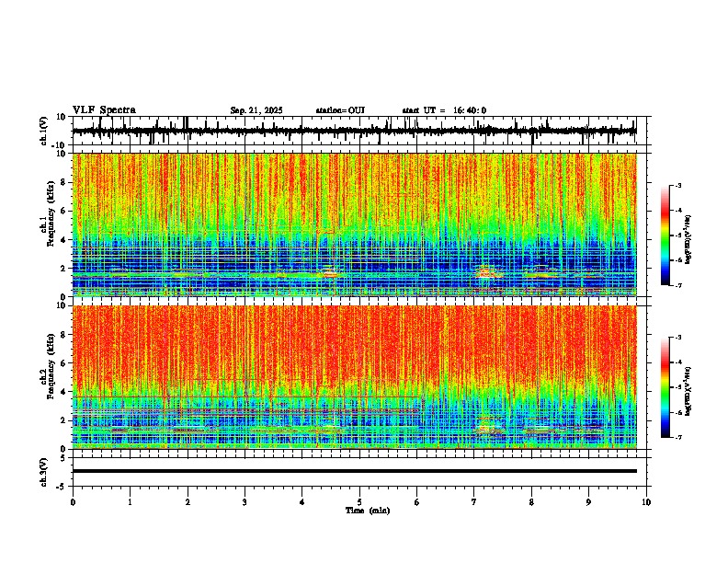Screen dimensions: 728x563
Task: Select the date "Sep. 21, 2025"
Action: (256, 110)
